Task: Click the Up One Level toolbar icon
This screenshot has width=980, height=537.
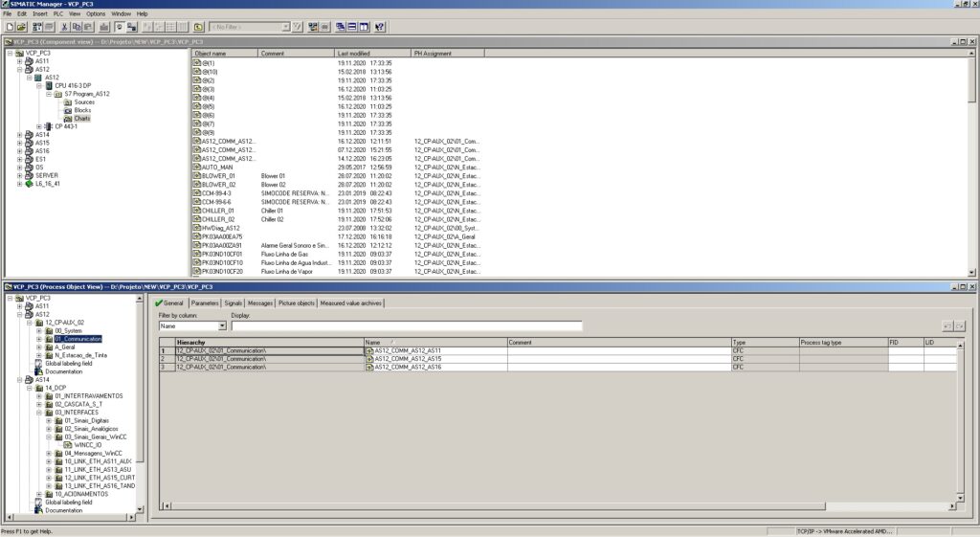Action: [x=199, y=27]
